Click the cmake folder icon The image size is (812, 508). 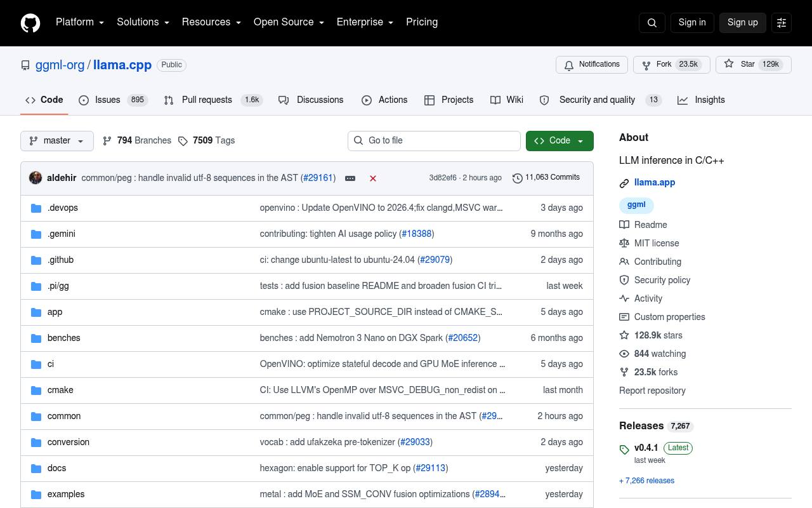click(x=36, y=391)
